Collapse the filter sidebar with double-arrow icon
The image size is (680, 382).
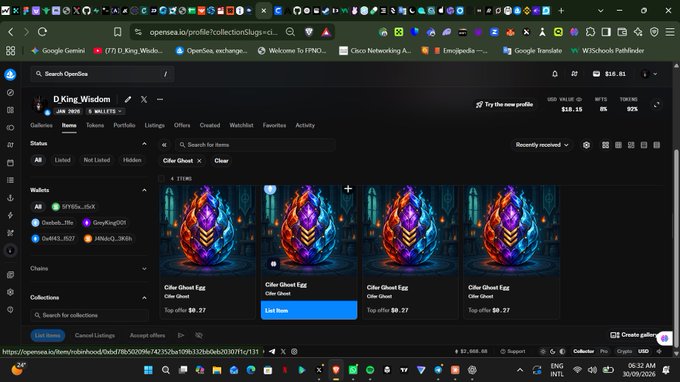[x=164, y=145]
